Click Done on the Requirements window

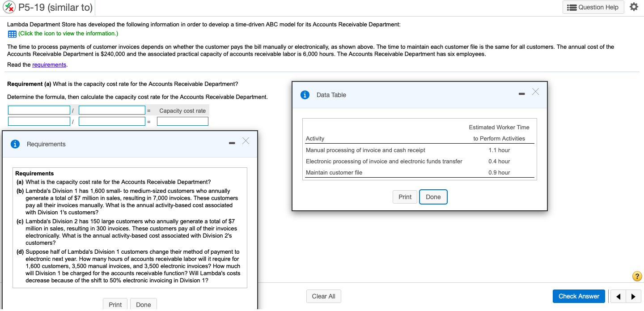(x=143, y=304)
